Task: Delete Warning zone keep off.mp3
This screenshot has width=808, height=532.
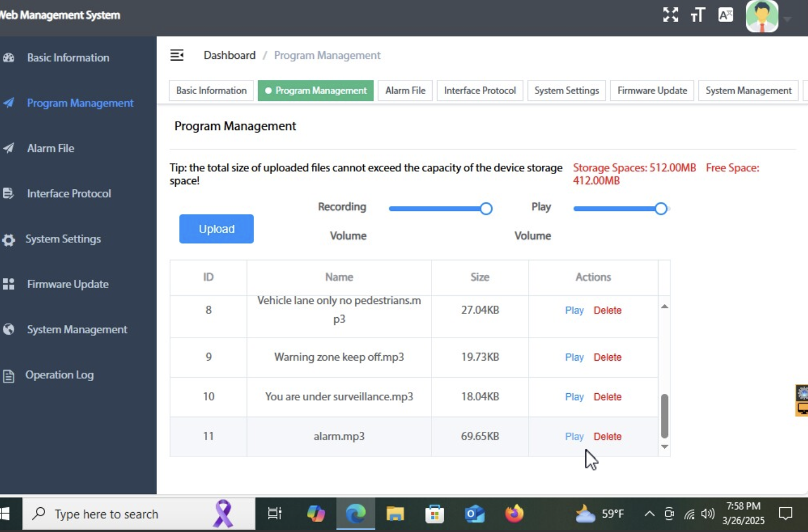Action: [607, 357]
